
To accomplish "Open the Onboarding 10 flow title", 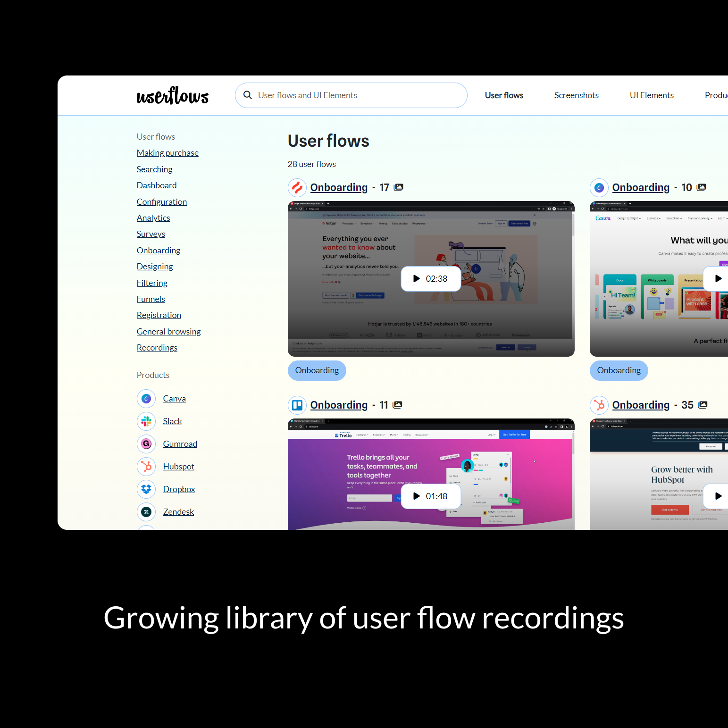I will coord(641,188).
